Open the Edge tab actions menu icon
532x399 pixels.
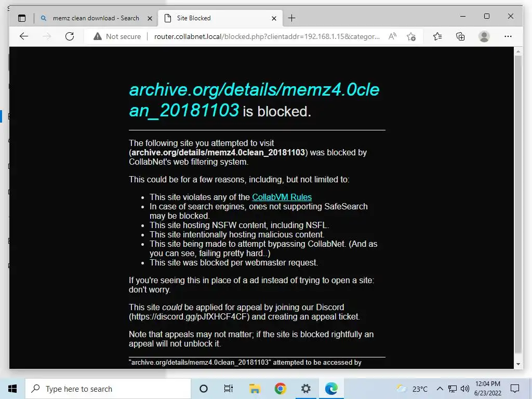point(22,18)
